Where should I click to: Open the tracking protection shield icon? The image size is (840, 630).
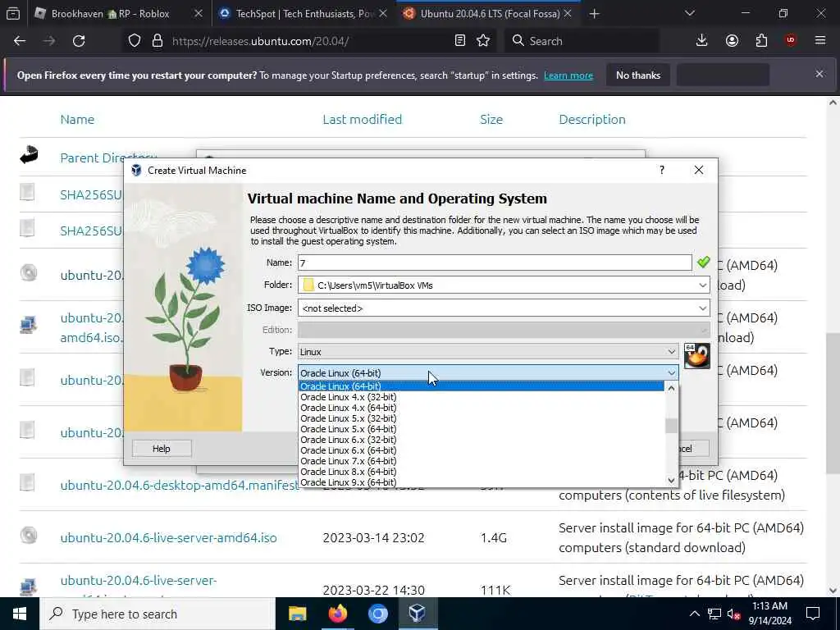(x=135, y=41)
